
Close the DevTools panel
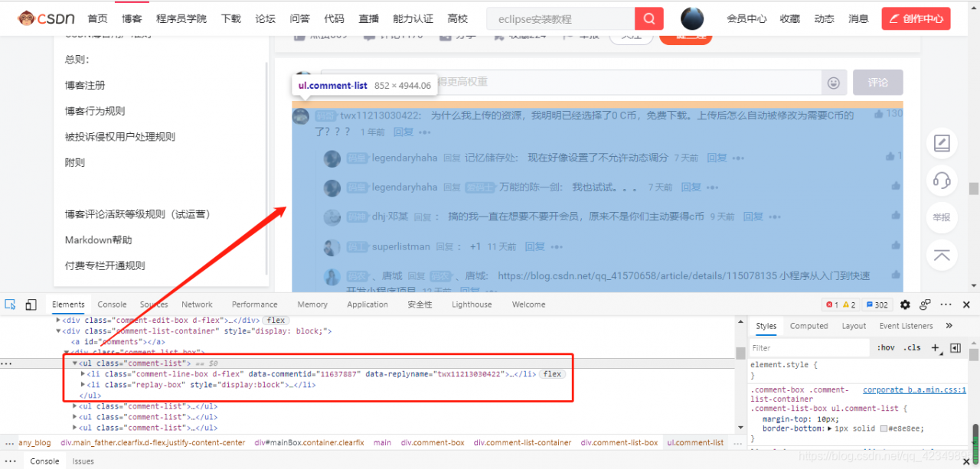pyautogui.click(x=966, y=305)
